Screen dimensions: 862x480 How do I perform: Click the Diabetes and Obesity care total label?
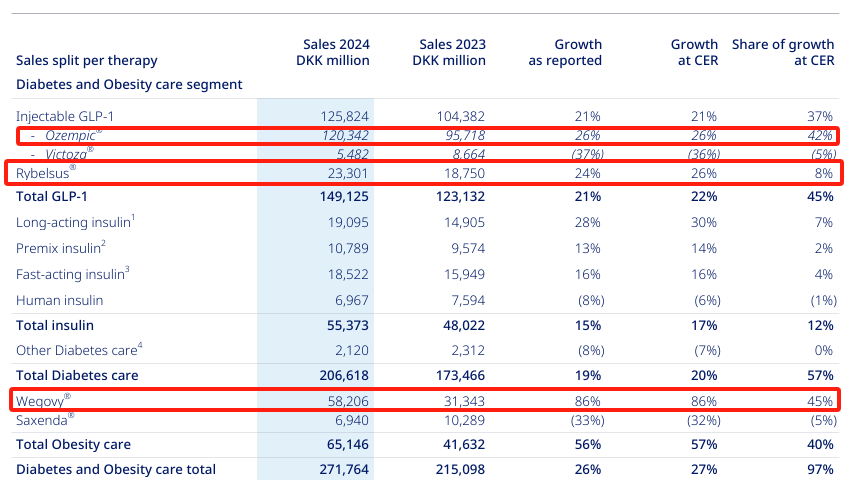(116, 468)
